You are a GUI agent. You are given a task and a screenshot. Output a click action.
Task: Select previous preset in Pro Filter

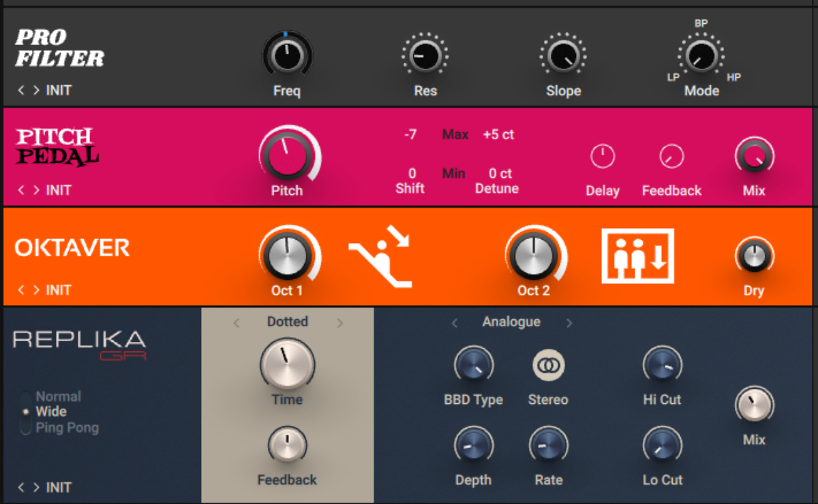pyautogui.click(x=21, y=90)
